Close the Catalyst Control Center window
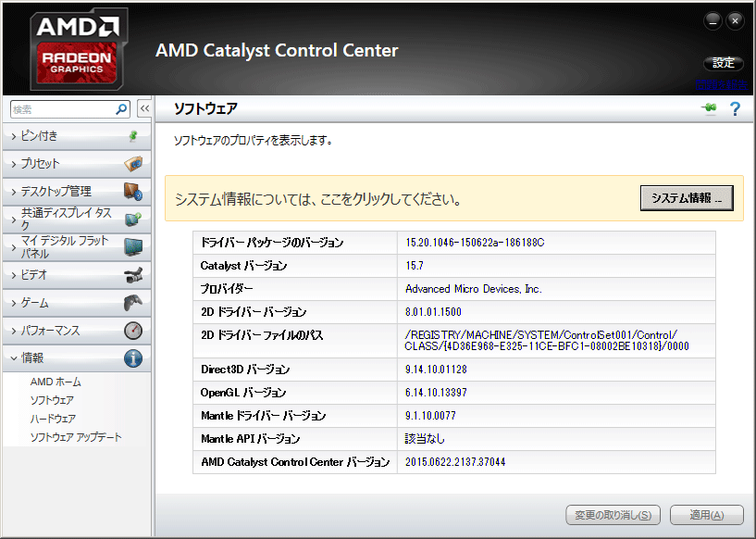 click(x=735, y=20)
